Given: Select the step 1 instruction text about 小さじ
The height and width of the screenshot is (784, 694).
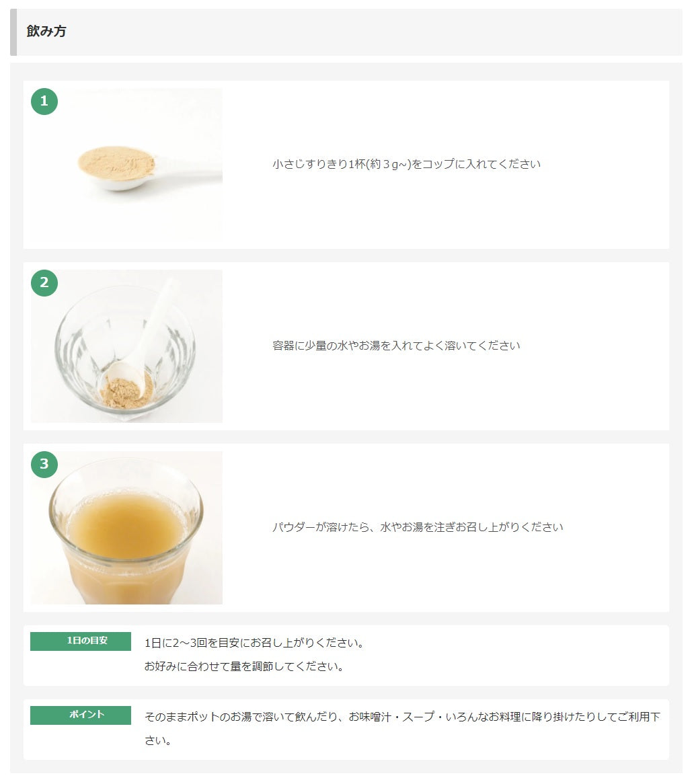Looking at the screenshot, I should click(406, 164).
